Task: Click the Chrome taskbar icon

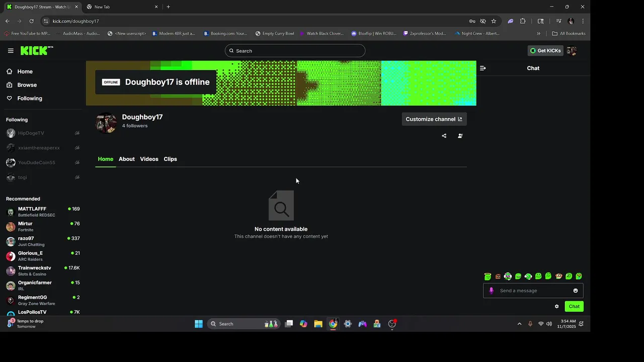Action: [x=333, y=324]
